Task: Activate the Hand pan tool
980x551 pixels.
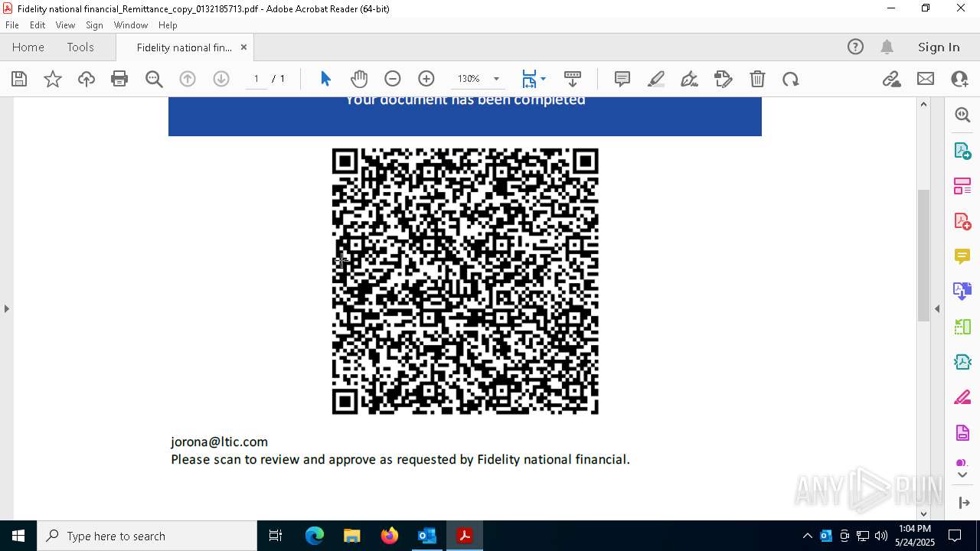Action: (359, 79)
